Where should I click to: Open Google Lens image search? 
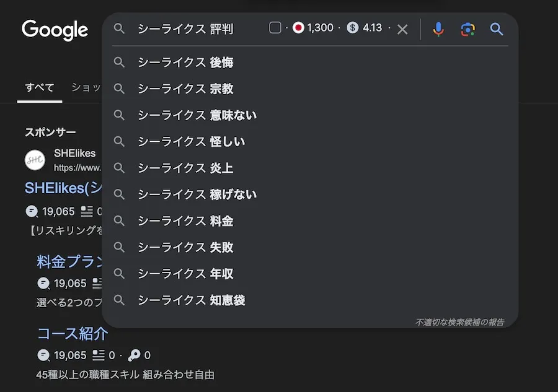point(467,29)
